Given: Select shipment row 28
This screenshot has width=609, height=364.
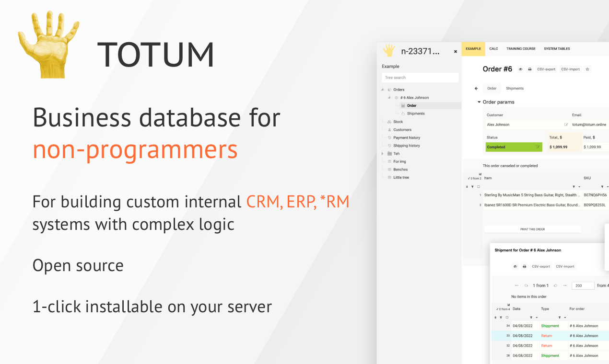Looking at the screenshot, I should pyautogui.click(x=550, y=355).
